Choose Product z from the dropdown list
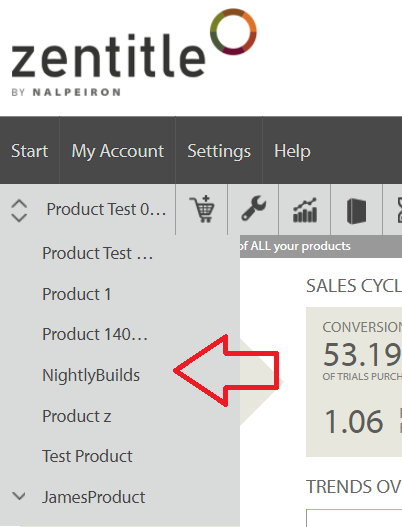Viewport: 402px width, 527px height. point(76,416)
